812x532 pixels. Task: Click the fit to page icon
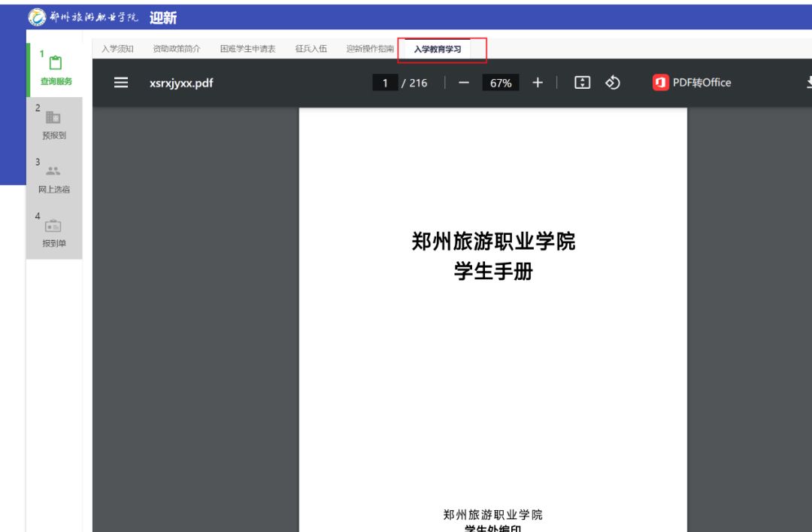(x=582, y=83)
